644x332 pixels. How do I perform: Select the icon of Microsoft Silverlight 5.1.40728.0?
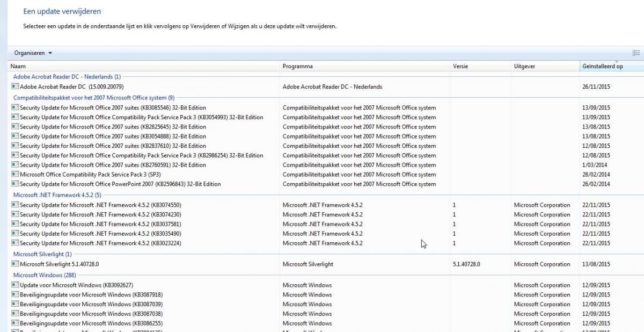(x=15, y=264)
